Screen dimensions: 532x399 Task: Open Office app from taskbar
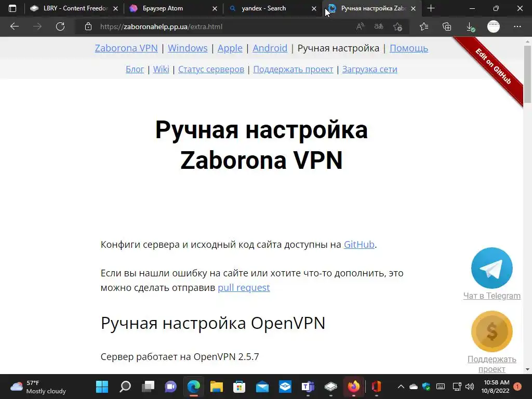(377, 387)
